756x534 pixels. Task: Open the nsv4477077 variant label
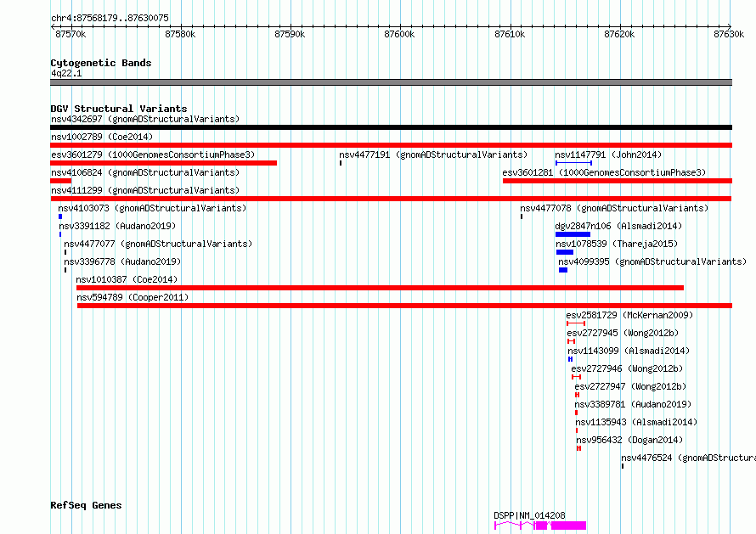pyautogui.click(x=158, y=244)
